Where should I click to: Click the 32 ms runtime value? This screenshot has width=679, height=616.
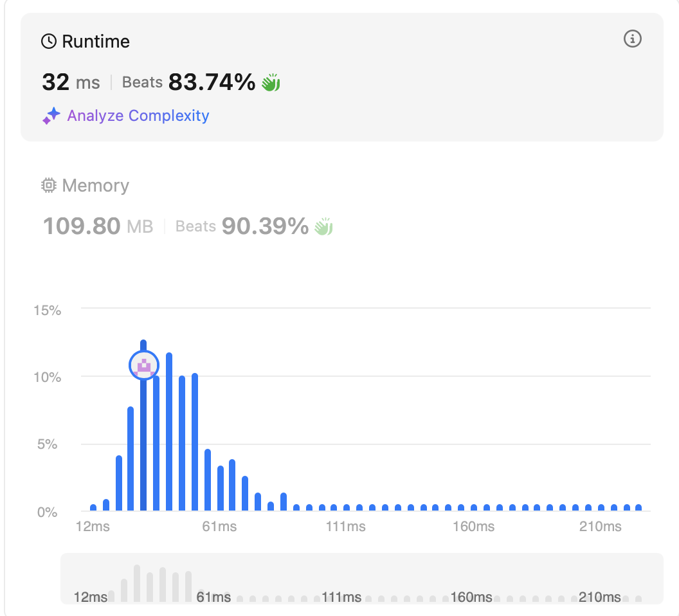(x=71, y=82)
